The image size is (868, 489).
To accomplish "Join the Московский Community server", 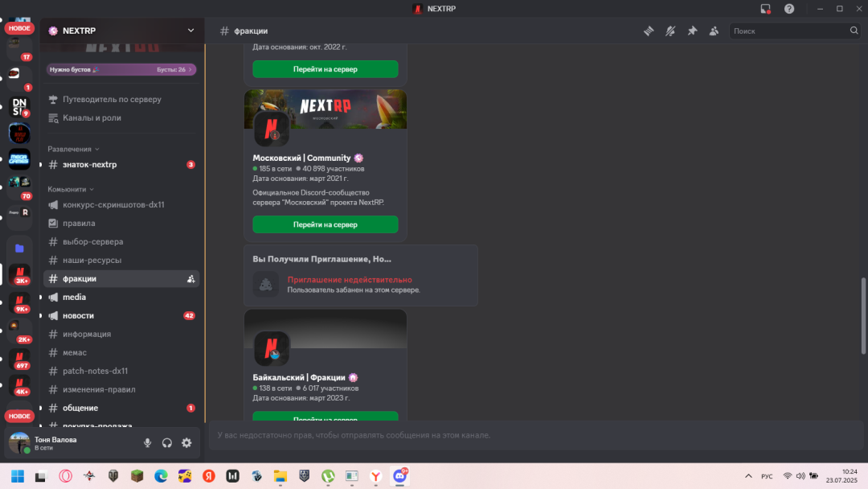I will pos(325,224).
